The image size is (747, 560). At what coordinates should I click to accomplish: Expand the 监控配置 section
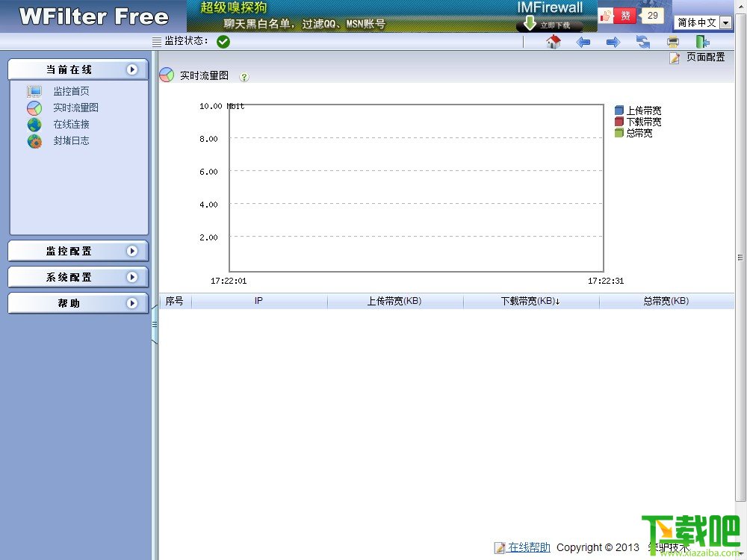(78, 251)
